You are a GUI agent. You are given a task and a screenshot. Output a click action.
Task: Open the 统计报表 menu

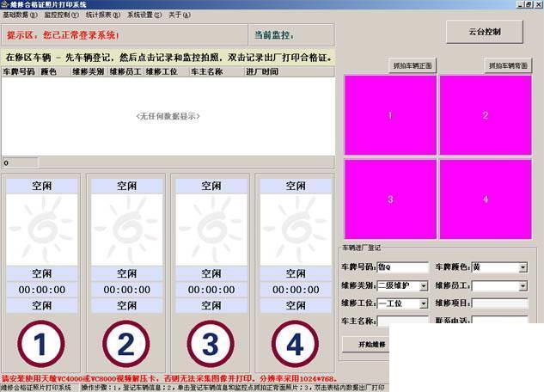pyautogui.click(x=102, y=15)
